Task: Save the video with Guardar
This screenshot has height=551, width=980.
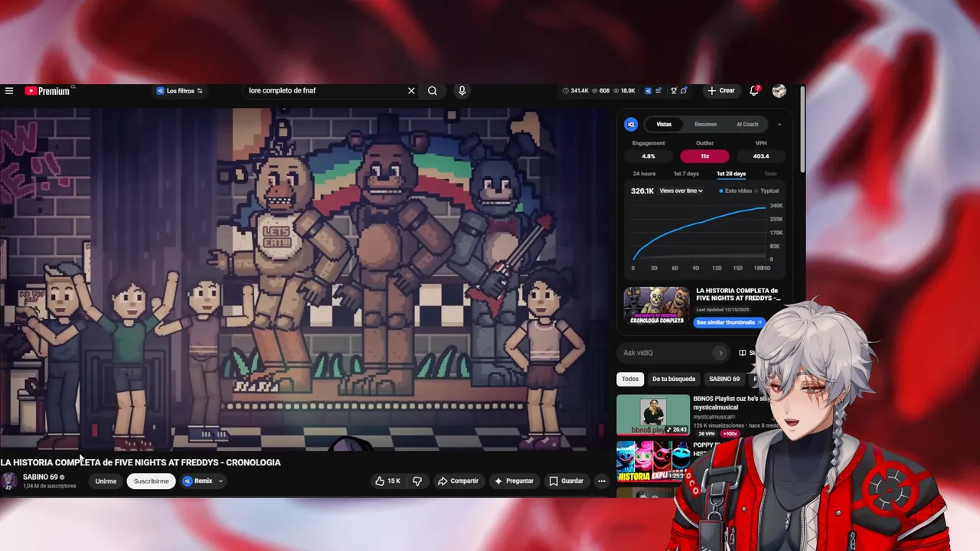Action: 567,481
